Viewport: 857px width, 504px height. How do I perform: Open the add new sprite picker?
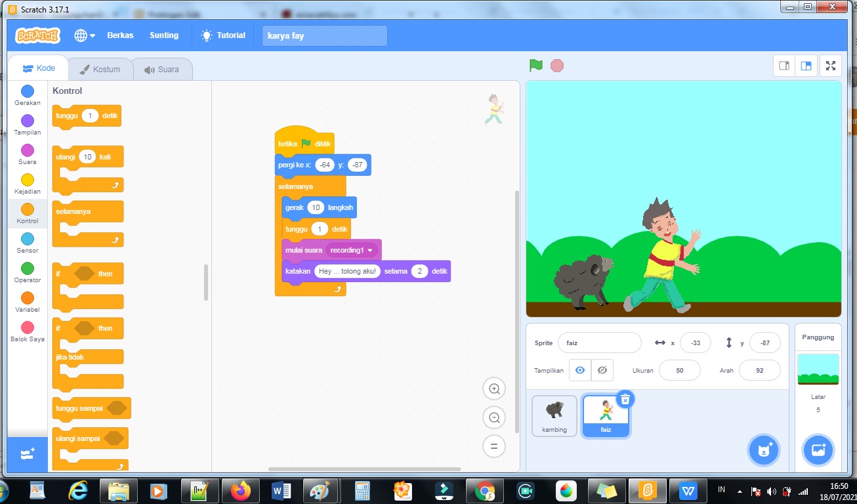coord(763,450)
